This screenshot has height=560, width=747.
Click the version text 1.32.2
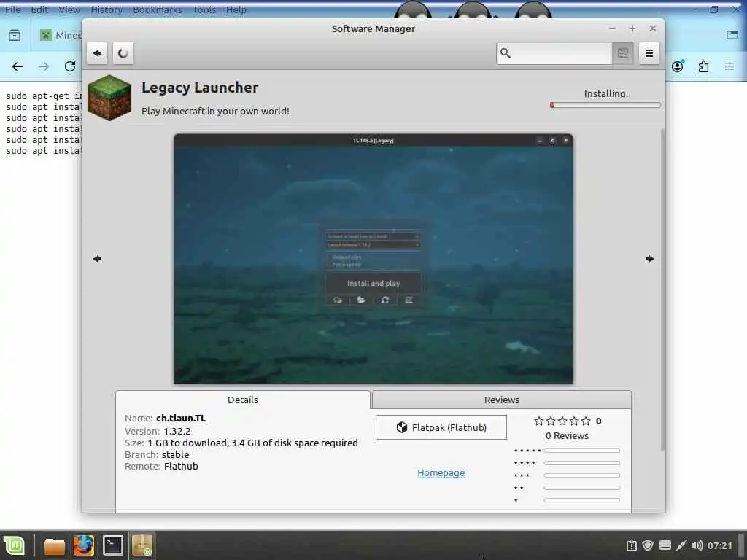pyautogui.click(x=177, y=431)
